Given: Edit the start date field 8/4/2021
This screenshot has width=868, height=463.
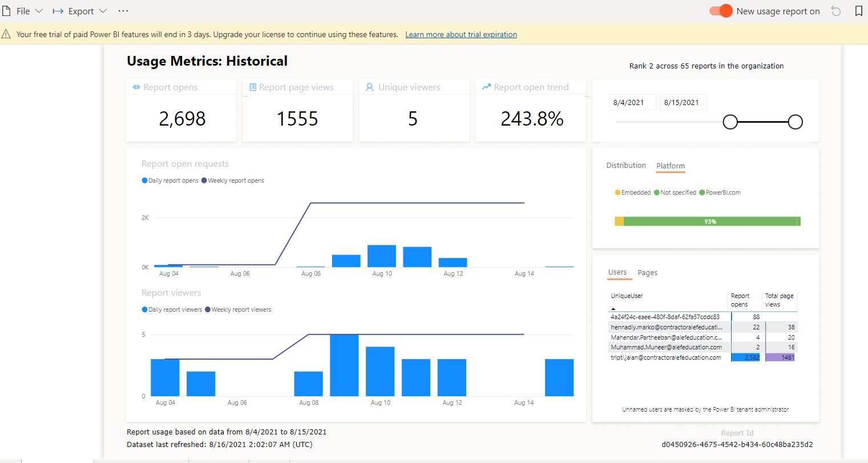Looking at the screenshot, I should pyautogui.click(x=632, y=103).
